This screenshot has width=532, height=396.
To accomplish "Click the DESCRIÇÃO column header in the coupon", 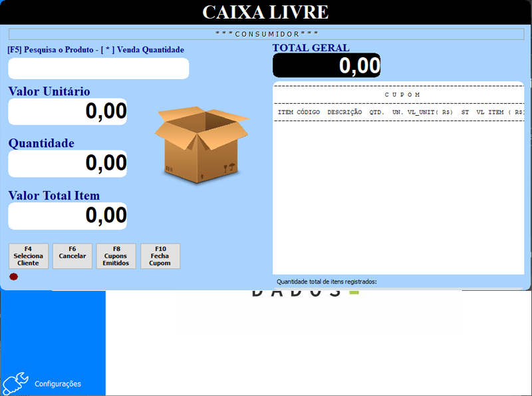I will [x=344, y=112].
